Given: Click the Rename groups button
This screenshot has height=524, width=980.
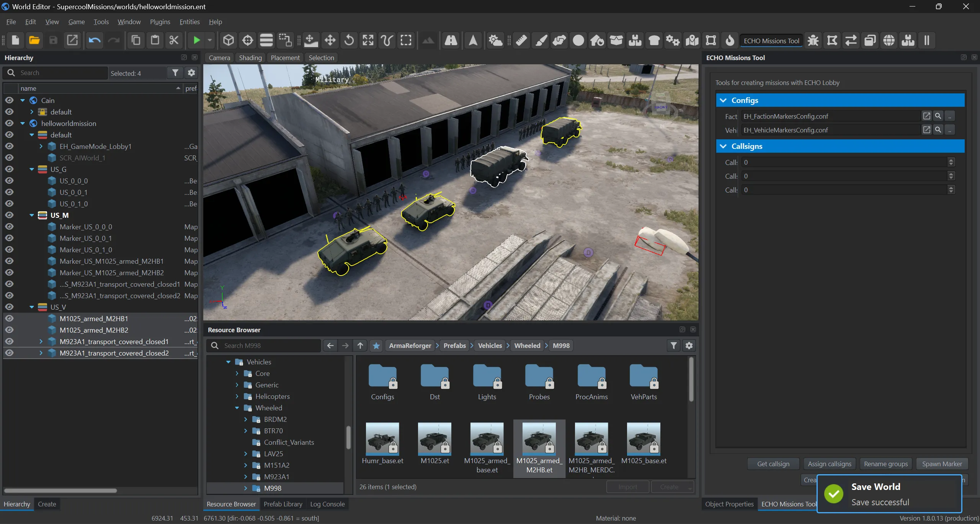Looking at the screenshot, I should click(x=886, y=464).
